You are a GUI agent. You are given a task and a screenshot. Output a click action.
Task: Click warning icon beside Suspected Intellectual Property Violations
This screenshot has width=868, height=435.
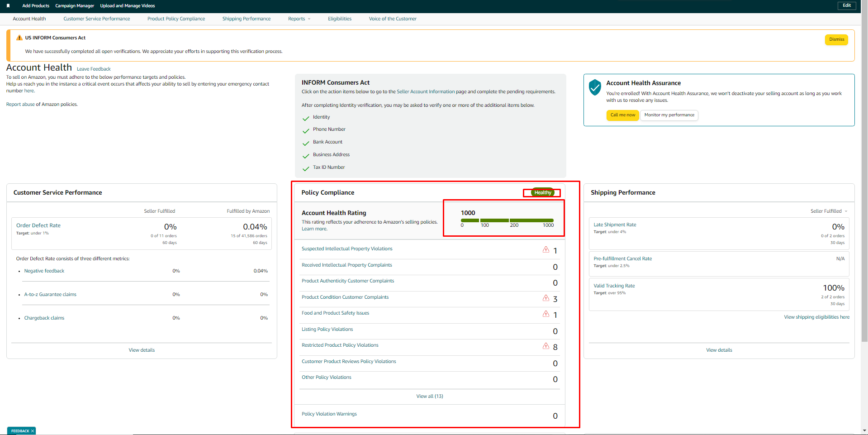coord(546,249)
